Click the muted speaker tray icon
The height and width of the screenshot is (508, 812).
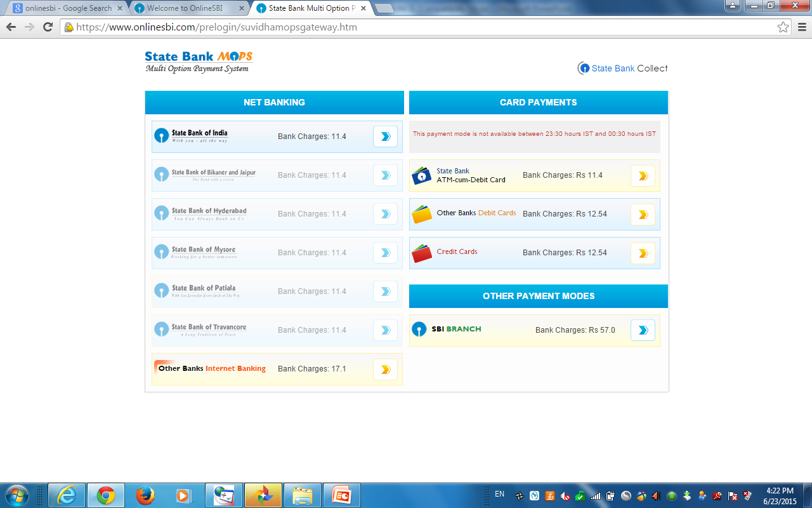point(565,496)
